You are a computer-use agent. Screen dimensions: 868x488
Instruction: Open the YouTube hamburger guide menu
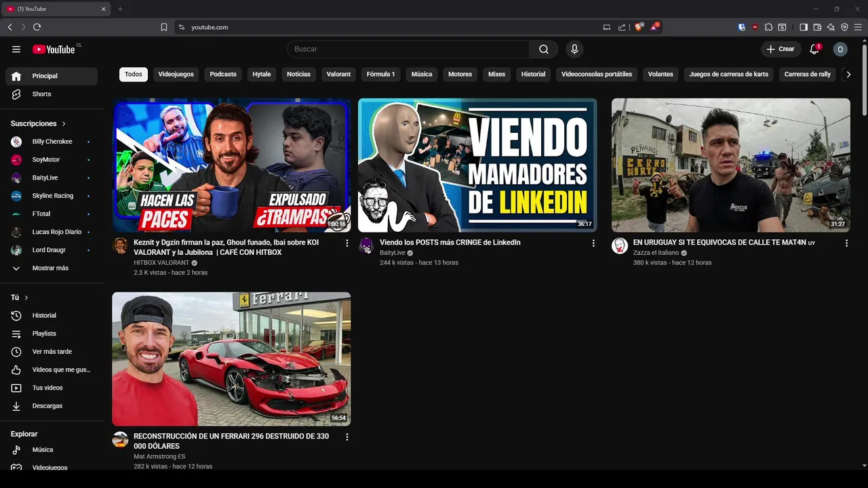click(x=16, y=49)
